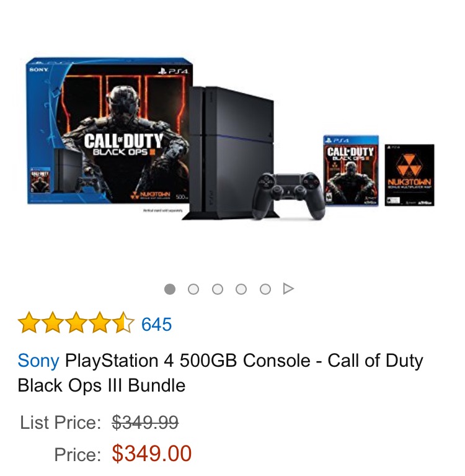
Task: Click the $349.00 price
Action: click(152, 454)
